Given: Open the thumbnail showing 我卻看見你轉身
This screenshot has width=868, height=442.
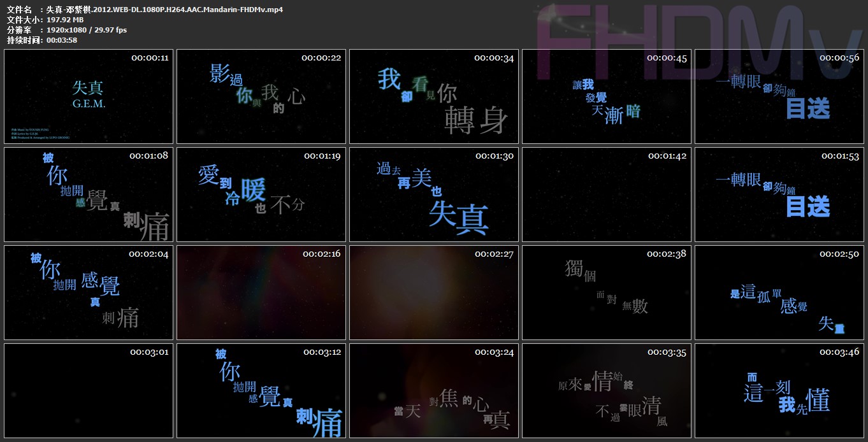Looking at the screenshot, I should pos(434,97).
